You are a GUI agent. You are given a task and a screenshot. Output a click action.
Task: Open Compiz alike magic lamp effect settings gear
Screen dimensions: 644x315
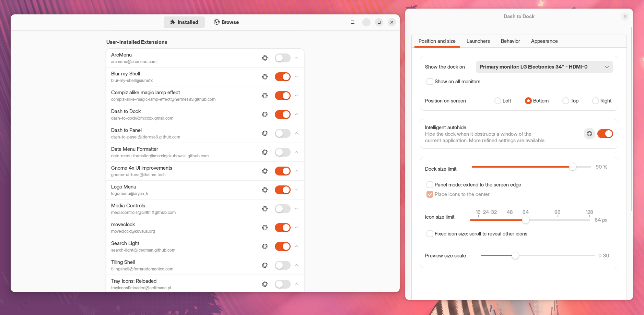point(265,96)
